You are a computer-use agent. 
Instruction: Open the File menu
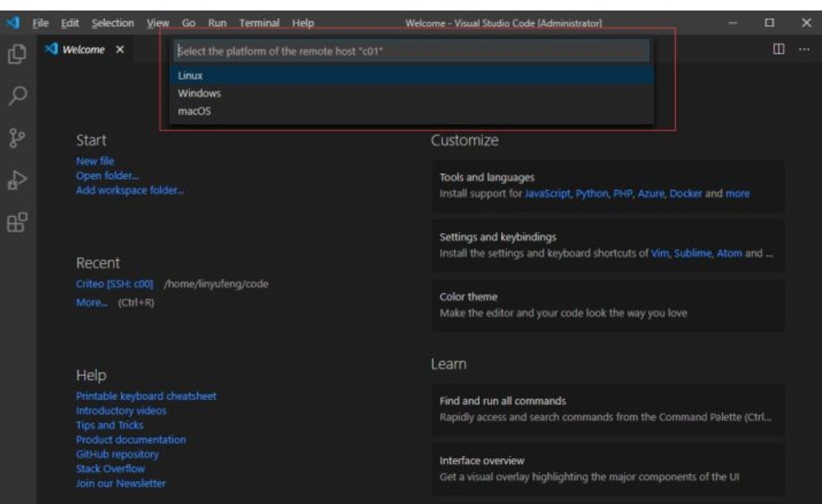pos(41,23)
